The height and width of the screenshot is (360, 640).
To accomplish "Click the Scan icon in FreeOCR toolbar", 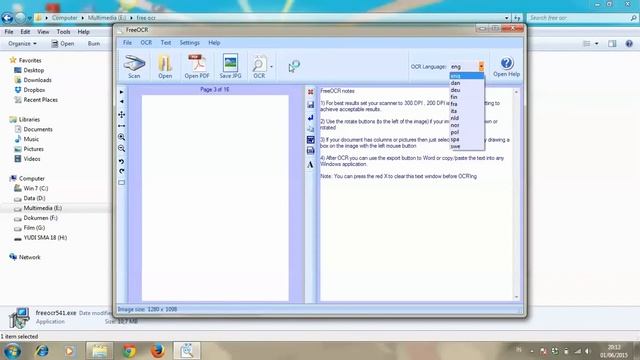I will [x=134, y=67].
